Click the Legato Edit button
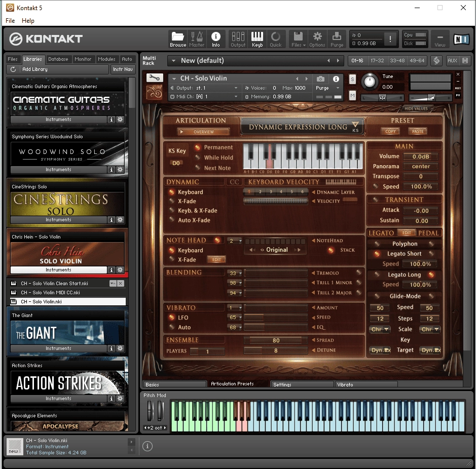Image resolution: width=476 pixels, height=469 pixels. [407, 232]
